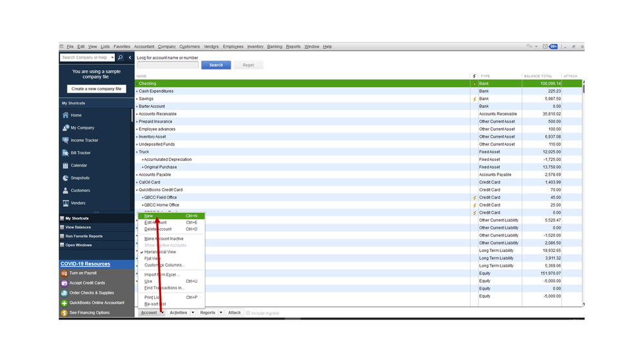This screenshot has height=362, width=644.
Task: Open the Bill Tracker icon
Action: point(65,153)
